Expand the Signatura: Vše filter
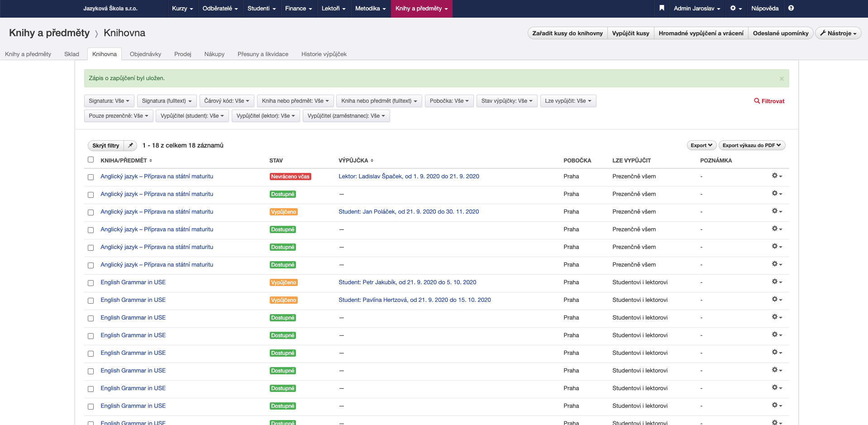This screenshot has width=868, height=425. click(x=109, y=101)
